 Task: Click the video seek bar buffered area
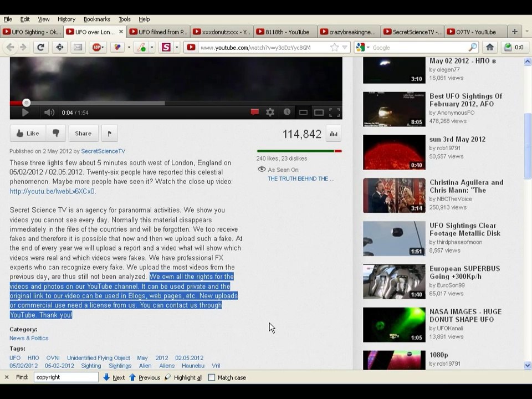tap(98, 103)
